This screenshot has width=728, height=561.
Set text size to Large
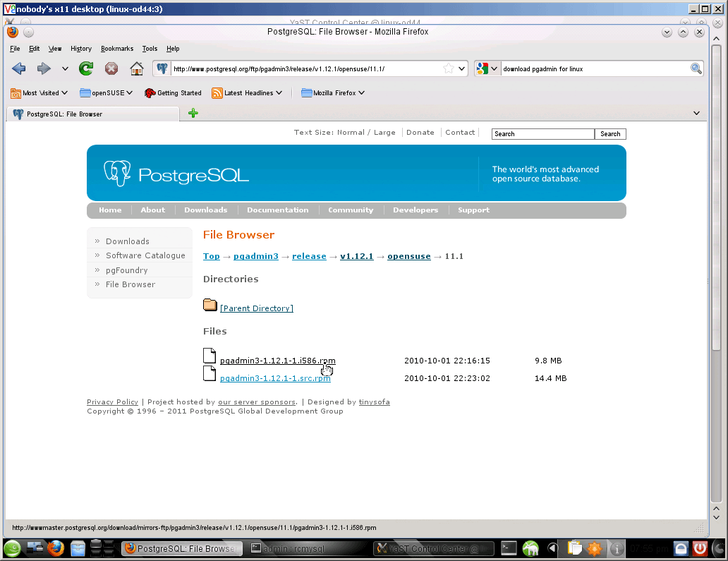coord(384,133)
